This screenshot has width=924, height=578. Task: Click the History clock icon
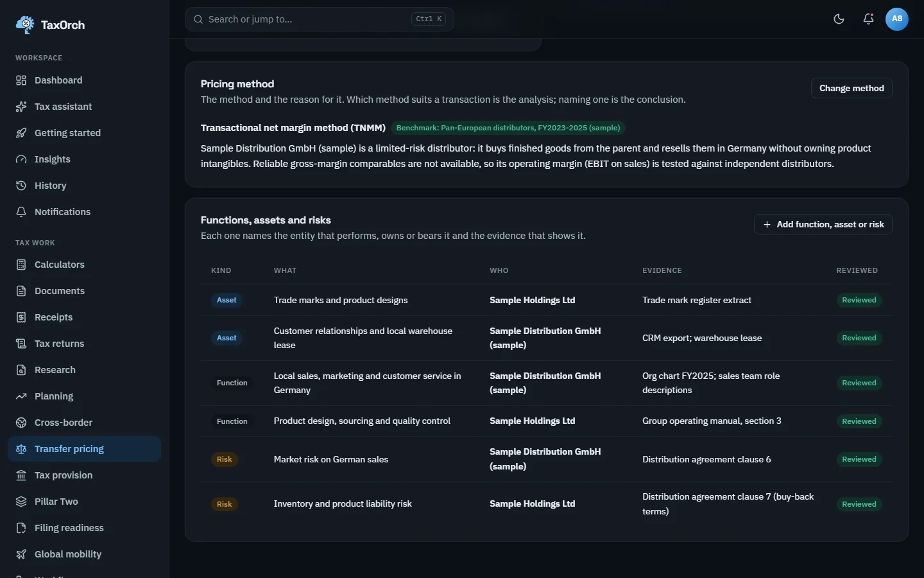pos(21,186)
